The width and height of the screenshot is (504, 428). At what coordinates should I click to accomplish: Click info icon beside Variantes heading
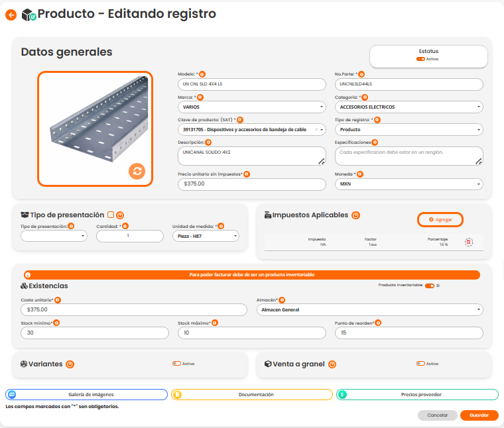70,364
